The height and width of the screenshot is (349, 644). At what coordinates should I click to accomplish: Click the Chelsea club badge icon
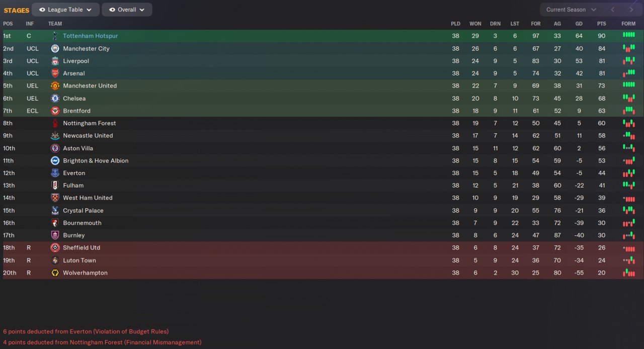(55, 99)
